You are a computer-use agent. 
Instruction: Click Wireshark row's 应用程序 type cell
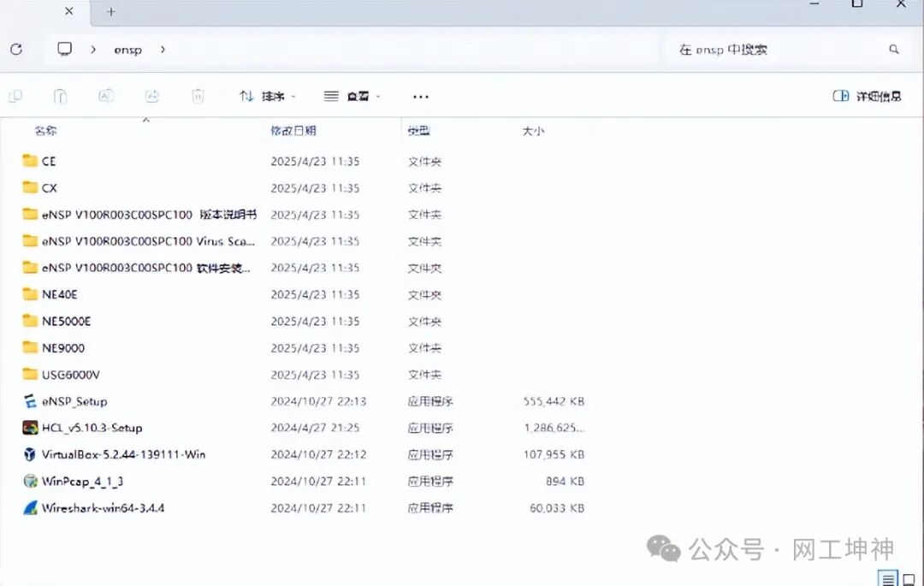430,507
